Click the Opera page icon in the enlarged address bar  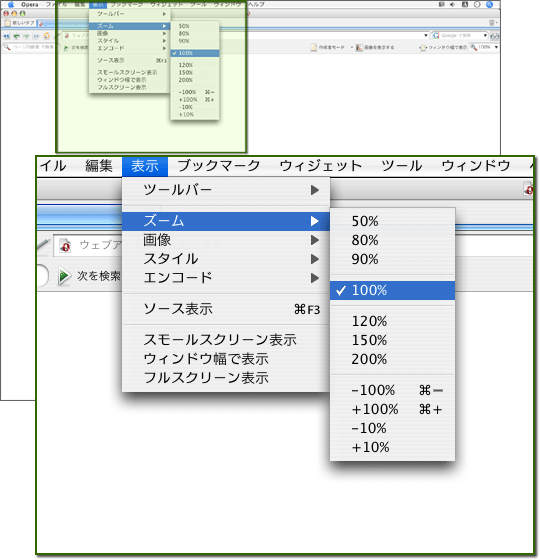click(65, 246)
